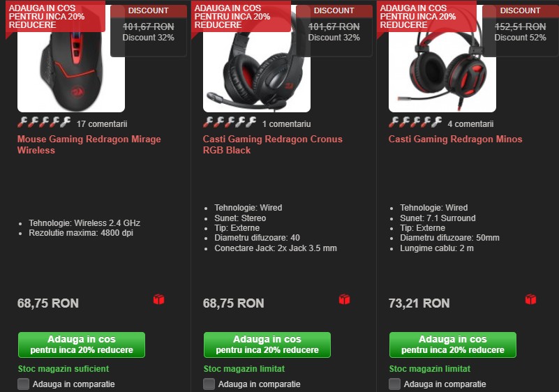Image resolution: width=559 pixels, height=392 pixels.
Task: Tick 'Adauga in comparatie' for Minos headset
Action: 395,384
